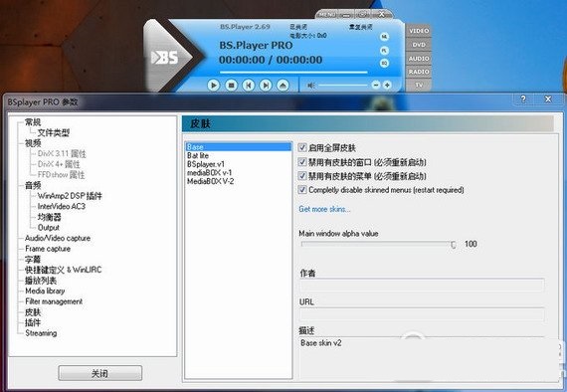Switch player to VIDEO mode tab
The image size is (567, 392).
tap(419, 31)
